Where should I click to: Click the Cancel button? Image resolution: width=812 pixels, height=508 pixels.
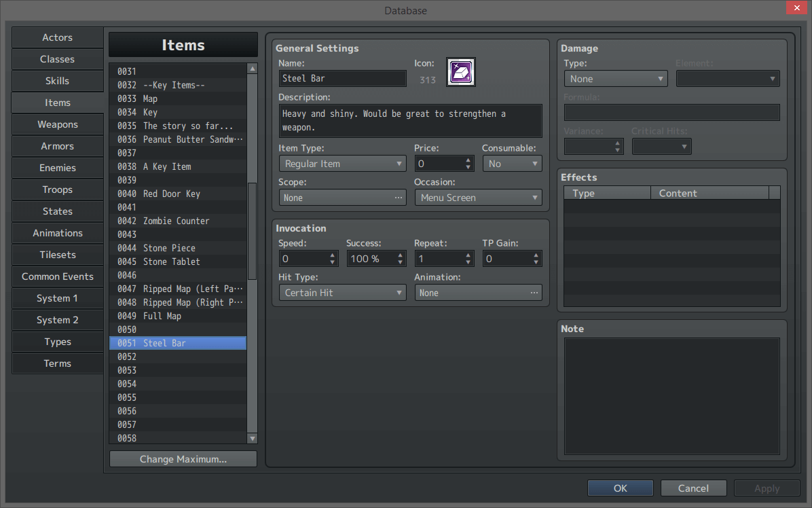(693, 488)
